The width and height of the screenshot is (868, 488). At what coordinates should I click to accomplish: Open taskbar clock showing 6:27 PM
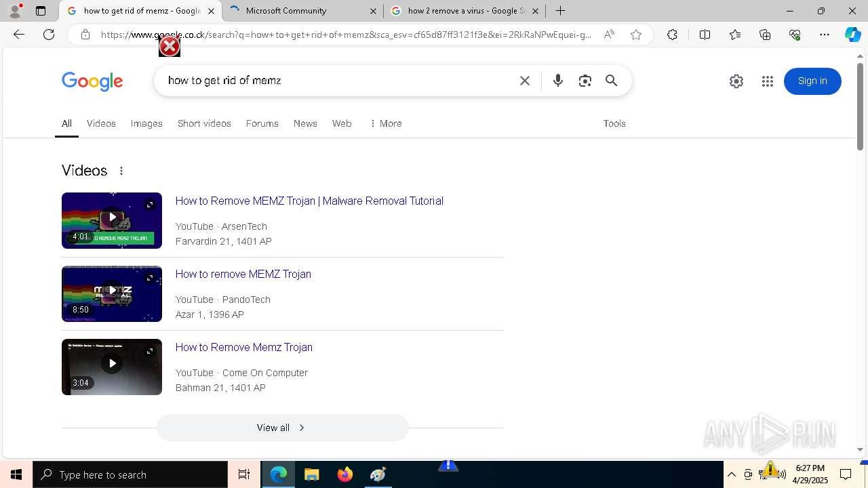[810, 474]
